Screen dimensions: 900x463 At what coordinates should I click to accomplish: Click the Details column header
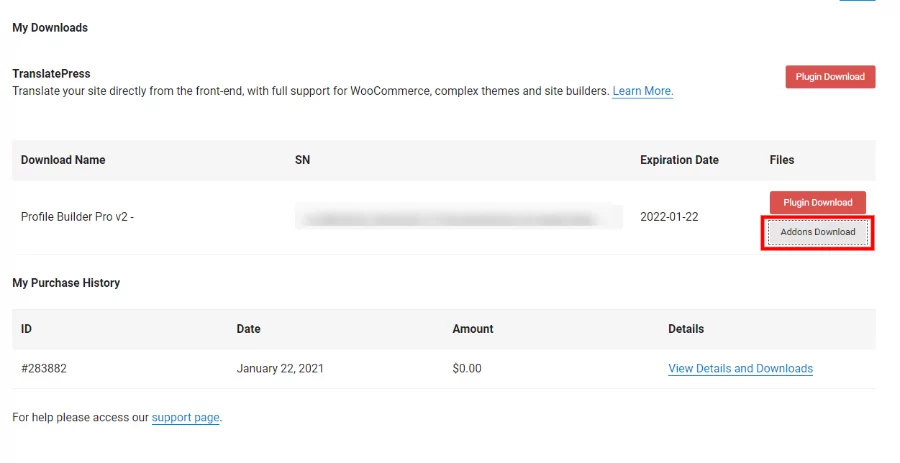pyautogui.click(x=686, y=329)
